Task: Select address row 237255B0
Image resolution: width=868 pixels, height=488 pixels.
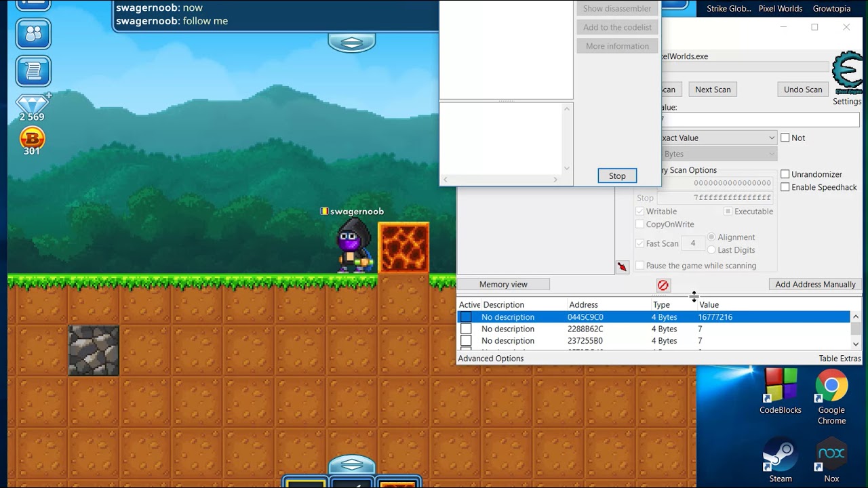Action: coord(654,341)
